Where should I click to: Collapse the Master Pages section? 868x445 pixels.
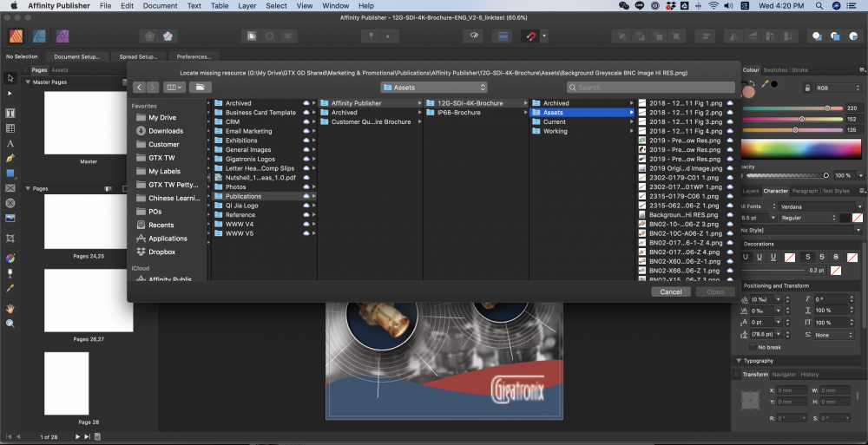coord(27,82)
